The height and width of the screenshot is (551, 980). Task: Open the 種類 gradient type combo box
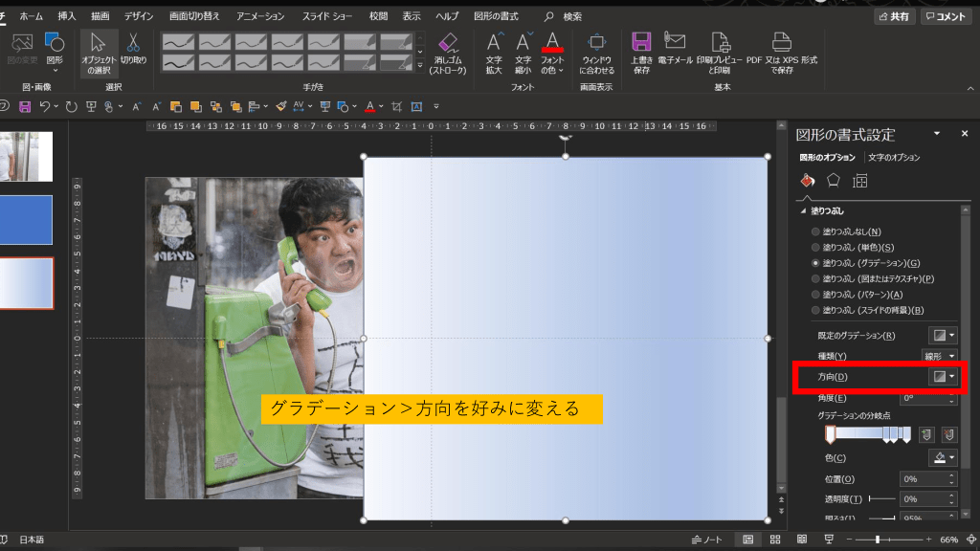point(939,356)
